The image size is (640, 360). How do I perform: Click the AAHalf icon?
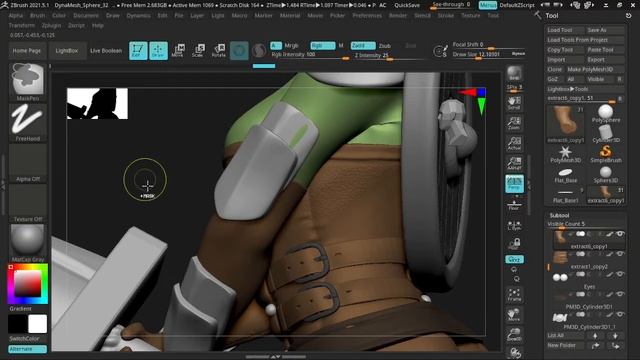click(x=514, y=163)
